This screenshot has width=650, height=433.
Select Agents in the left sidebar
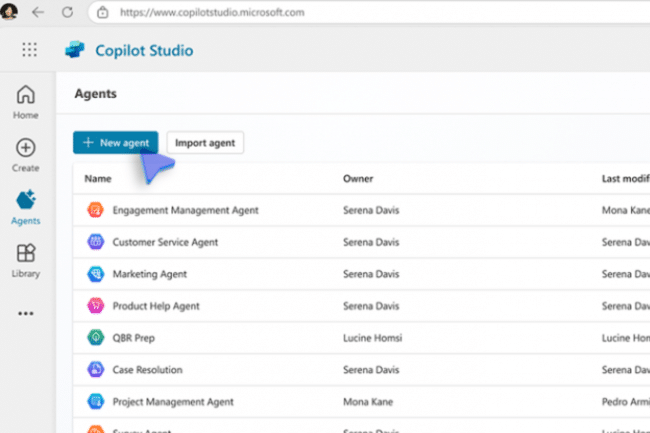(25, 208)
